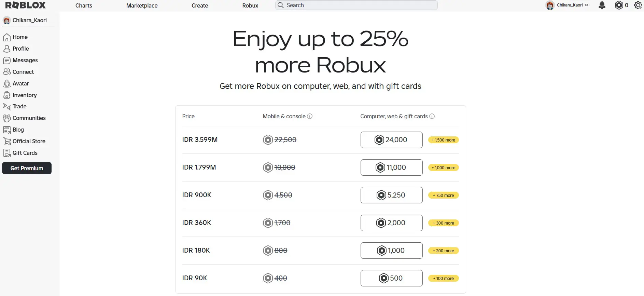Select the 500 Robux purchase button

[391, 278]
